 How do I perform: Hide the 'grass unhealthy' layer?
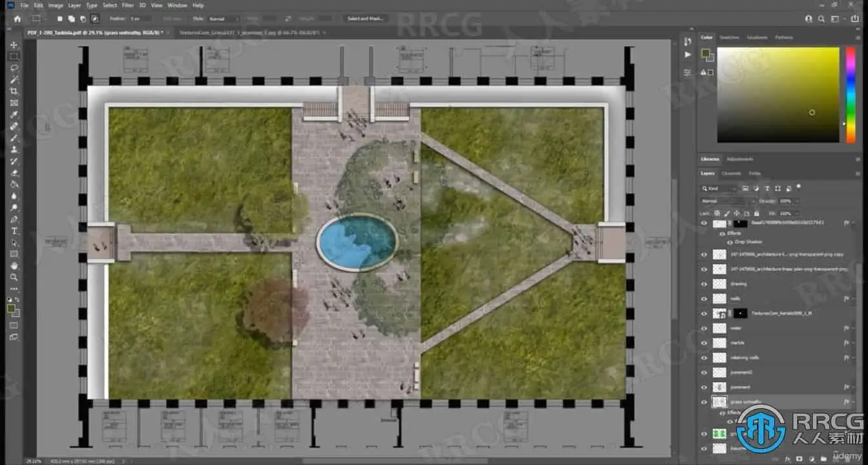click(x=704, y=402)
